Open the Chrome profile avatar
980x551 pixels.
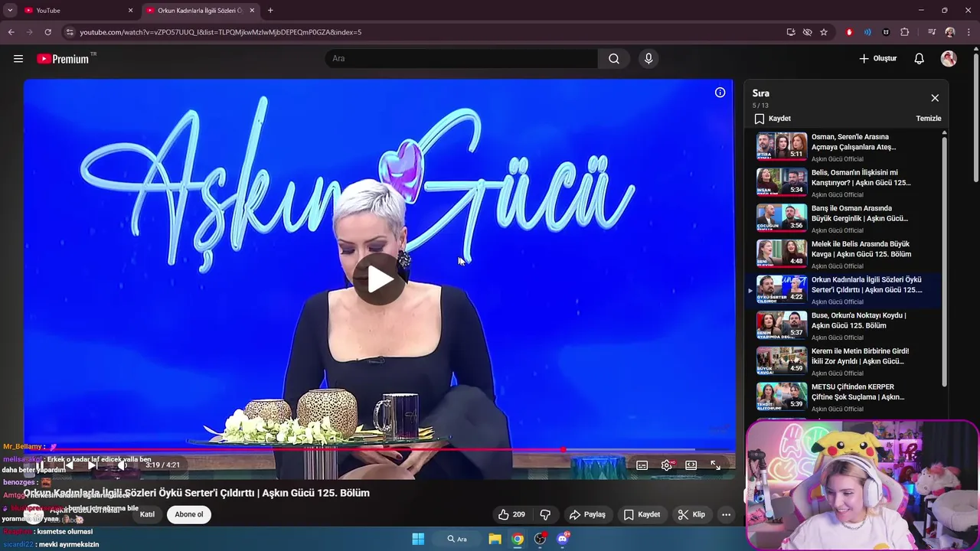coord(950,32)
